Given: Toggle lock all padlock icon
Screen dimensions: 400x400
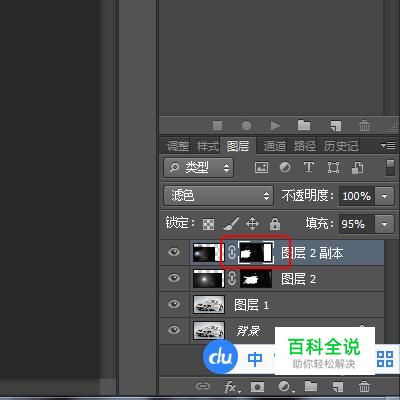Looking at the screenshot, I should pos(275,224).
